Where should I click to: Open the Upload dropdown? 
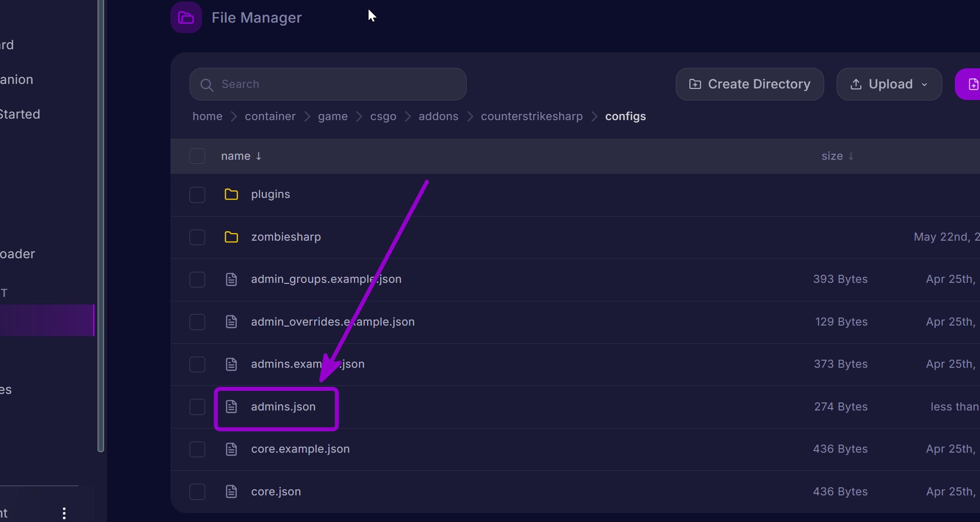pyautogui.click(x=889, y=84)
